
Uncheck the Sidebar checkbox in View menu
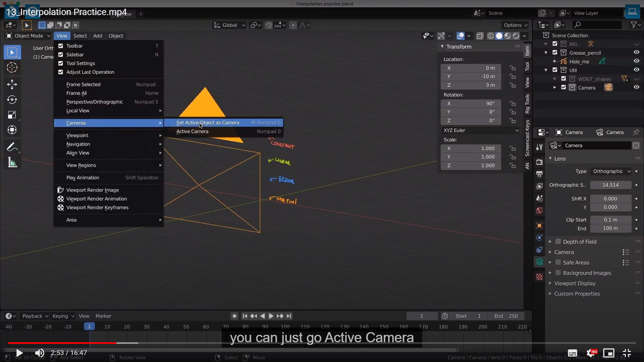[x=61, y=55]
